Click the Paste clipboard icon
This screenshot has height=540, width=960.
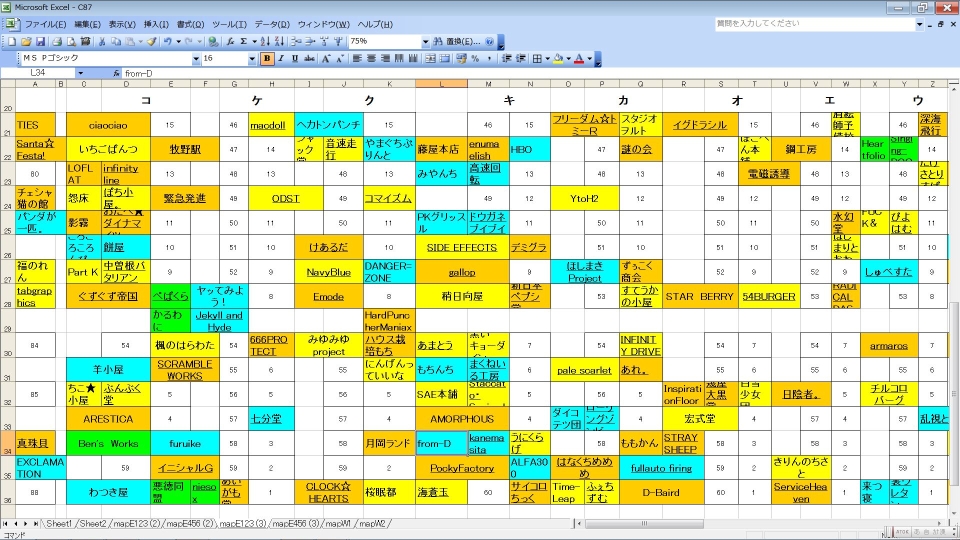(130, 42)
